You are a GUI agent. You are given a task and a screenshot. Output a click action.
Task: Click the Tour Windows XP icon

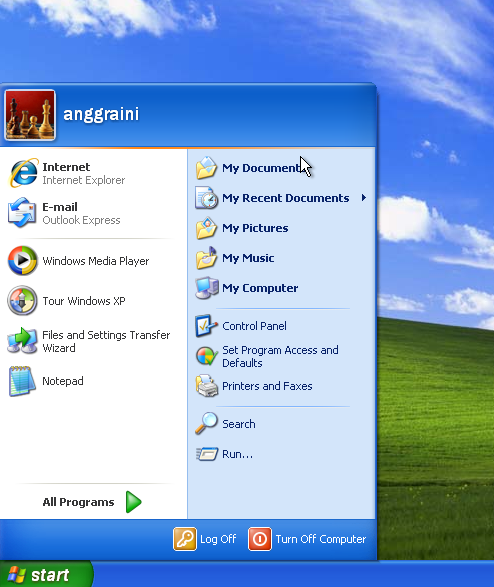tap(22, 300)
